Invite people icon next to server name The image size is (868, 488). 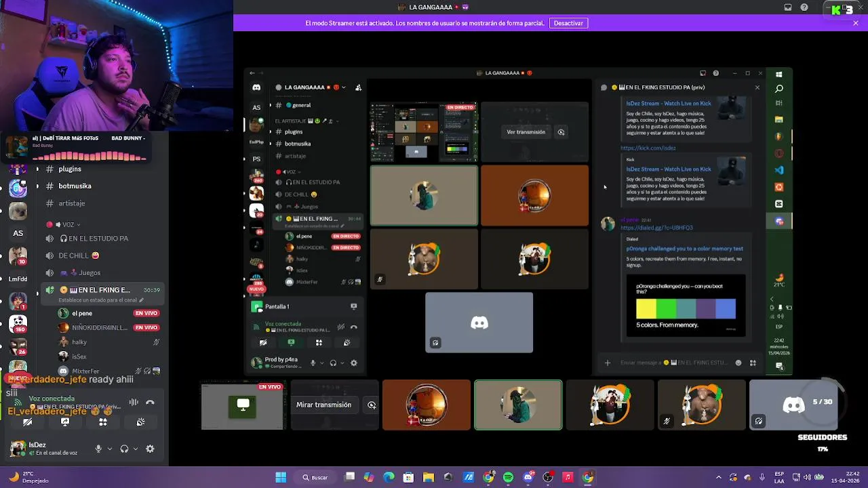[359, 87]
